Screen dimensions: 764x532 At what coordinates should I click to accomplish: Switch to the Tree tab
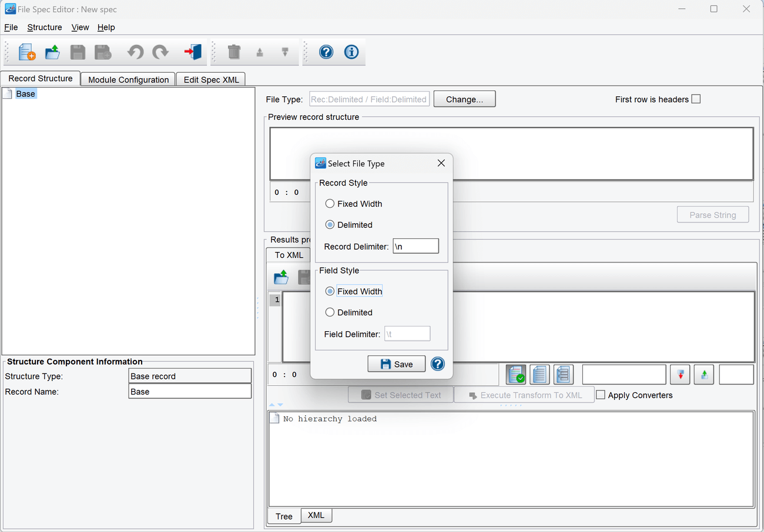pos(284,516)
